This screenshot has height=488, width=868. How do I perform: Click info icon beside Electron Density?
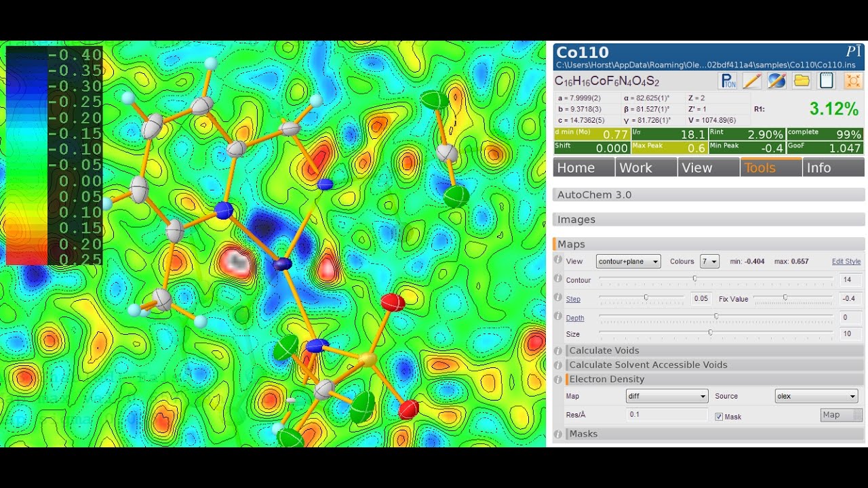tap(558, 379)
